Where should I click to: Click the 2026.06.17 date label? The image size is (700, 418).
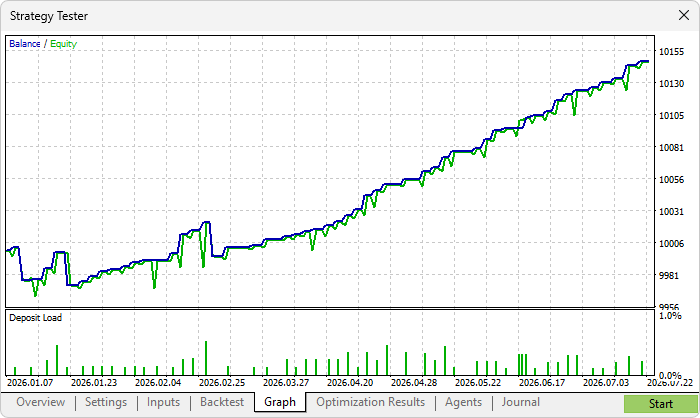click(542, 383)
